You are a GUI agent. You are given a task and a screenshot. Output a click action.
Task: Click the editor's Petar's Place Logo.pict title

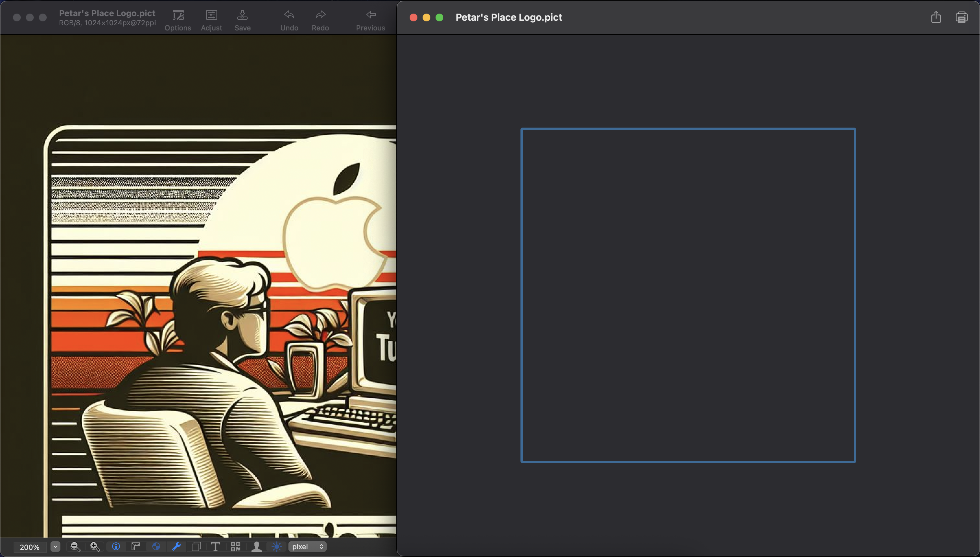click(107, 13)
